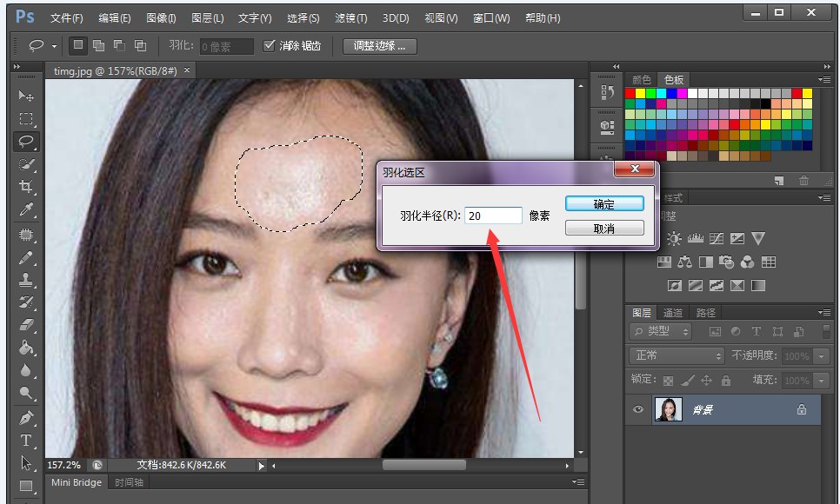The width and height of the screenshot is (840, 504).
Task: Enable Add to Selection mode
Action: click(98, 45)
